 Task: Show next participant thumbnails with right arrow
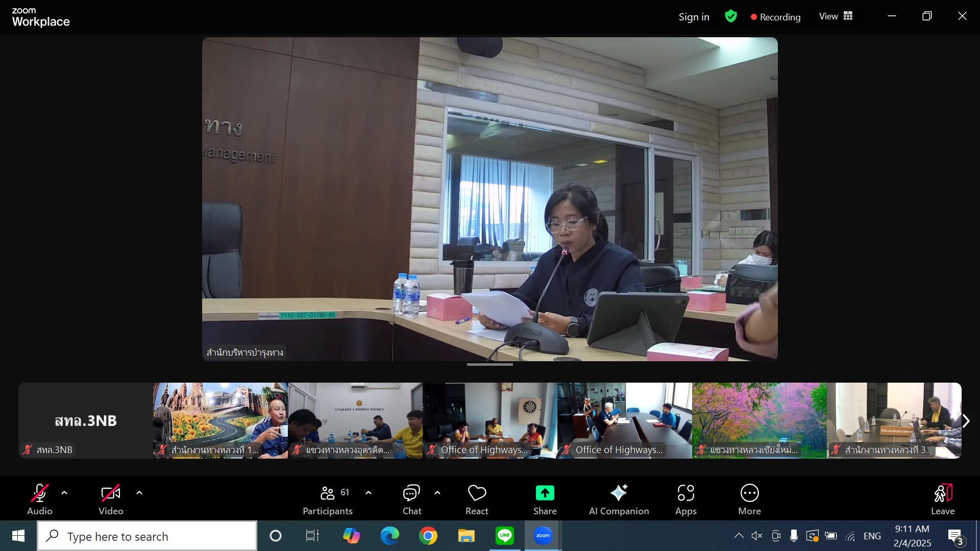[x=966, y=421]
